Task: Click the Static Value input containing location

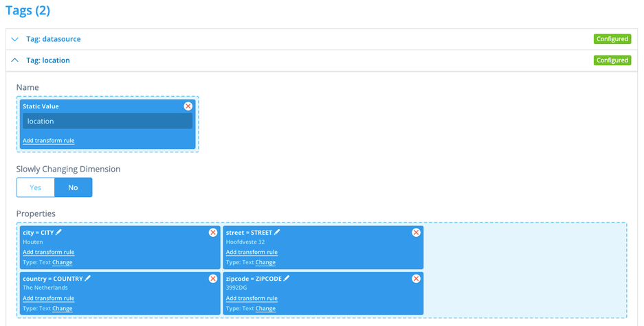Action: [107, 121]
